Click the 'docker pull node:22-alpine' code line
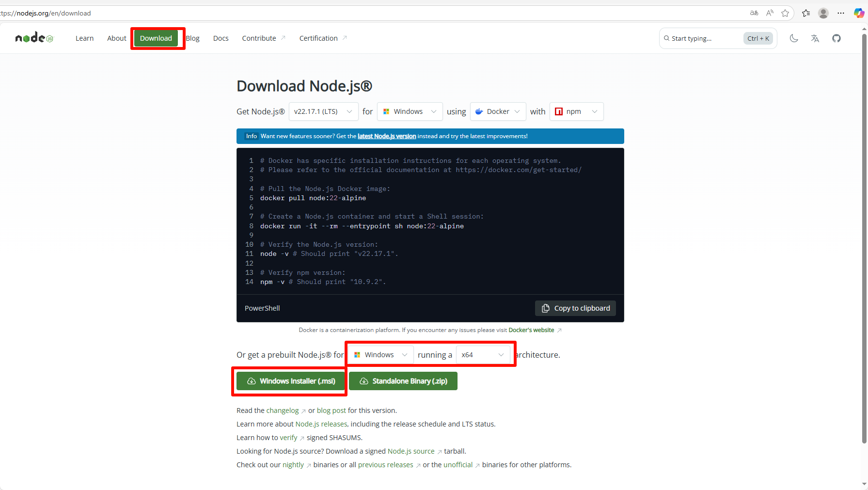This screenshot has height=490, width=868. click(x=313, y=198)
